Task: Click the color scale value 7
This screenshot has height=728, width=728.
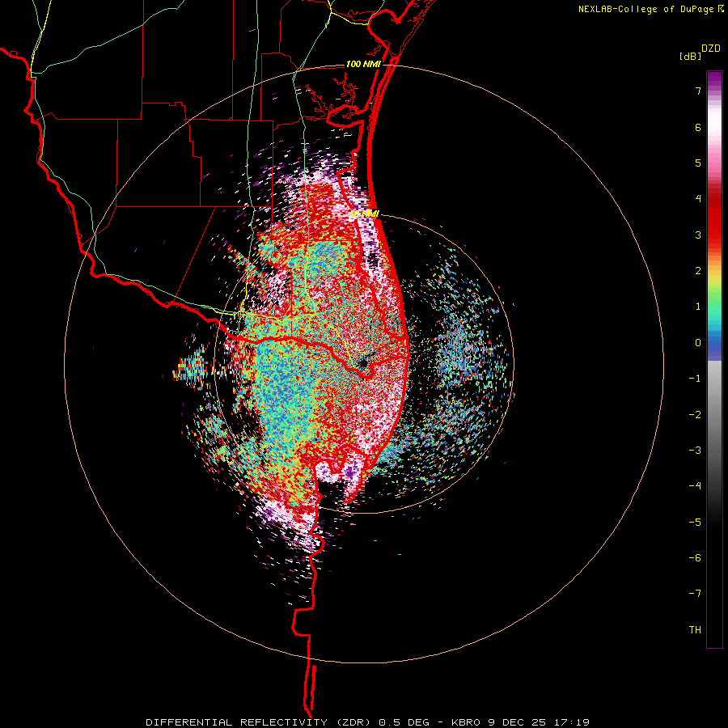Action: [x=698, y=91]
